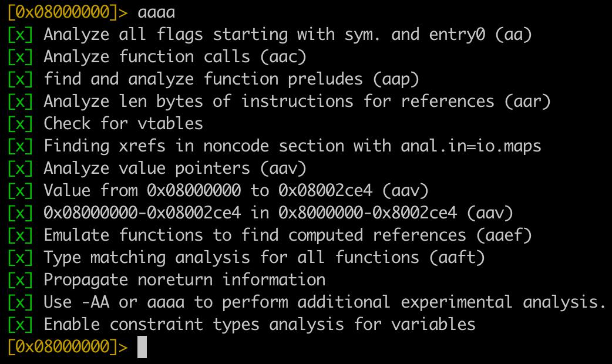Click the bottom [0x08000000] prompt address
Viewport: 612px width, 364px height.
pos(62,347)
